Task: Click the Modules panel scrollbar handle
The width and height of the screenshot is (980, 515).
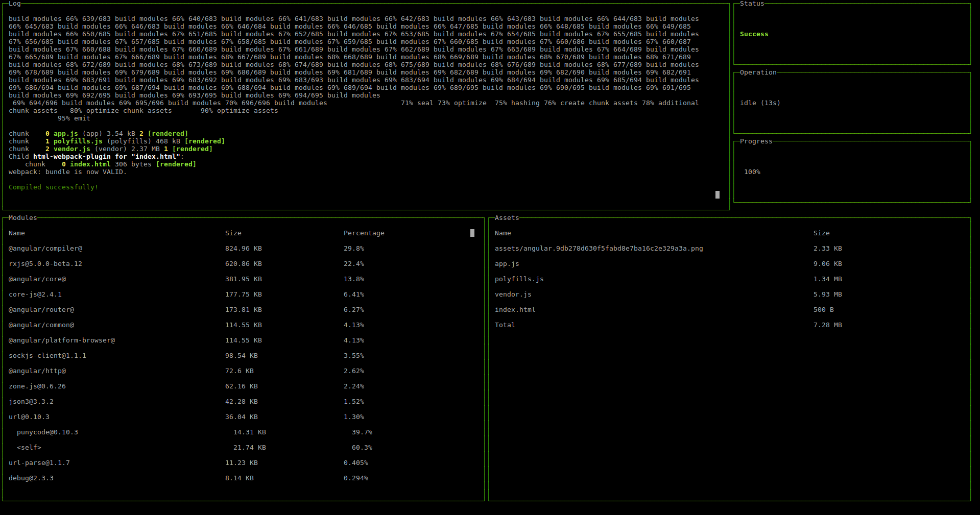Action: (x=472, y=233)
